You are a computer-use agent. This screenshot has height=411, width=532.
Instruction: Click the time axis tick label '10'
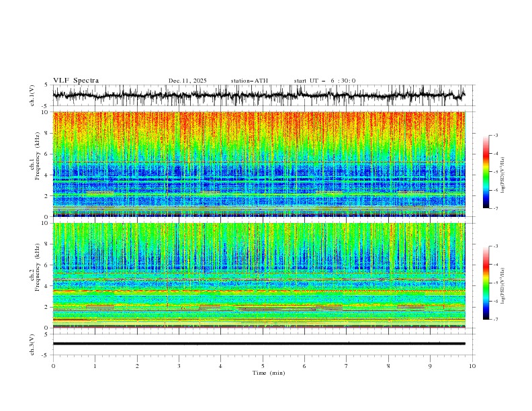click(x=472, y=366)
